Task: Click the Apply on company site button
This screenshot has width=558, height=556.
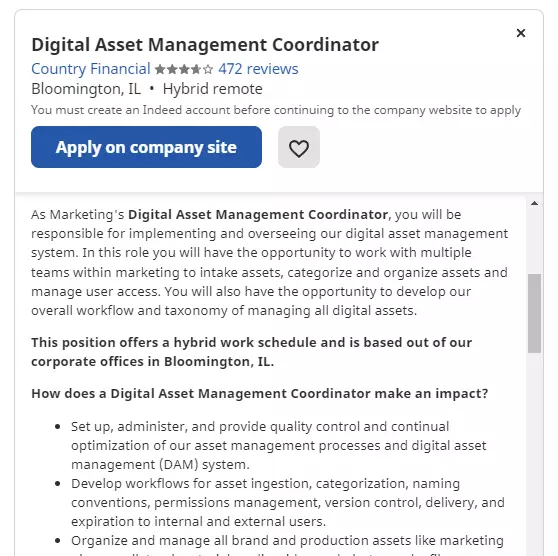Action: coord(146,147)
